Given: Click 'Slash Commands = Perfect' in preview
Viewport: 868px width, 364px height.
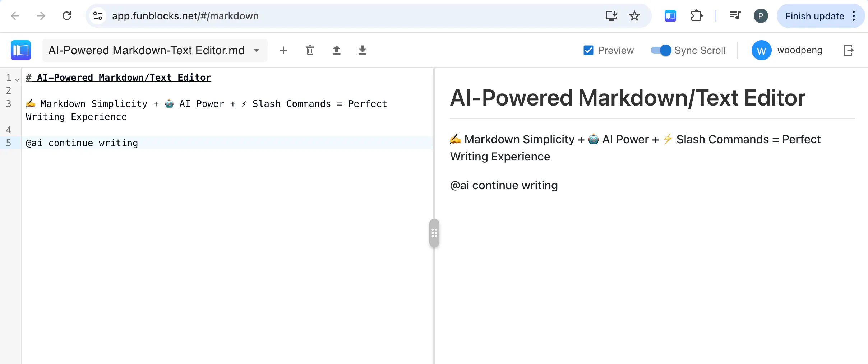Looking at the screenshot, I should pyautogui.click(x=748, y=139).
